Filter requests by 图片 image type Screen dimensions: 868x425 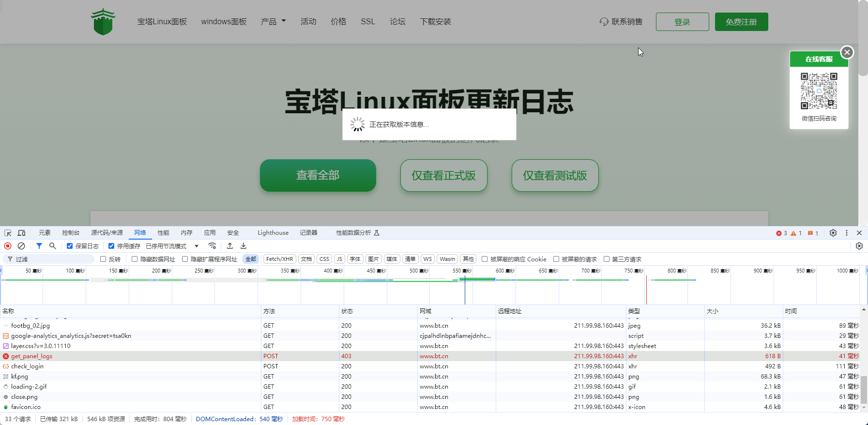373,259
